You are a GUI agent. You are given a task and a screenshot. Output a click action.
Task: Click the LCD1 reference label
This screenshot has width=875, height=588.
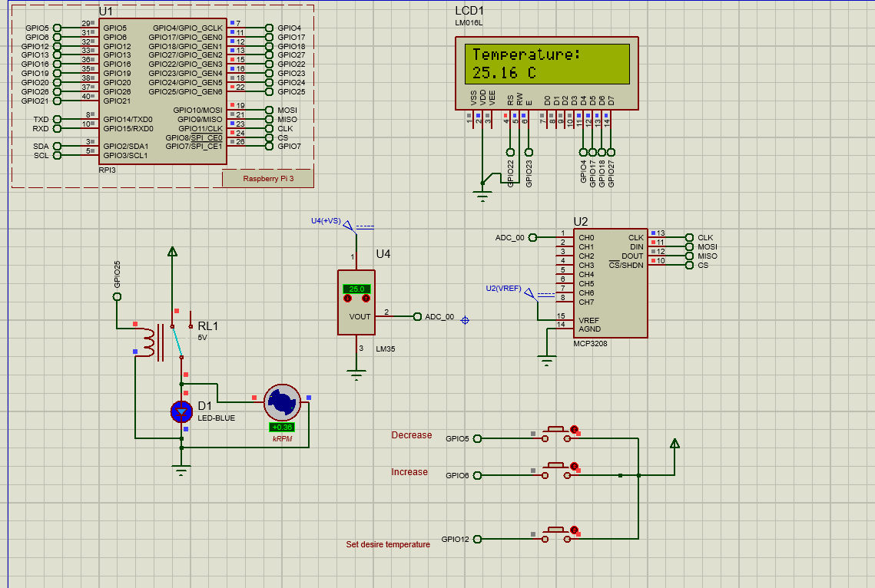pos(469,11)
